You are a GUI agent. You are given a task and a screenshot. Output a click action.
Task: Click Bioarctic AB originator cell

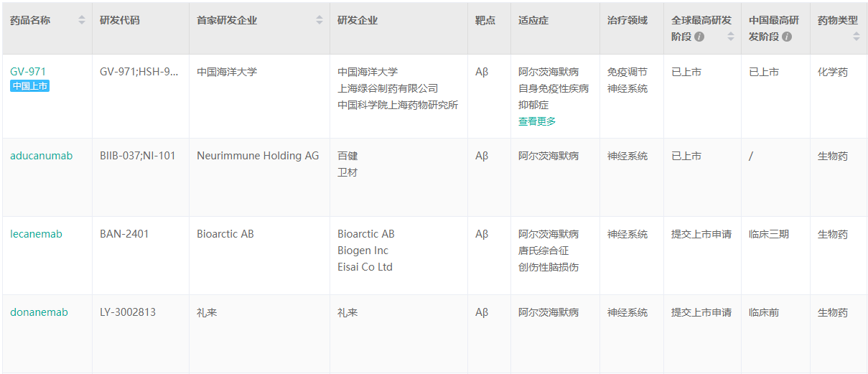pyautogui.click(x=225, y=234)
